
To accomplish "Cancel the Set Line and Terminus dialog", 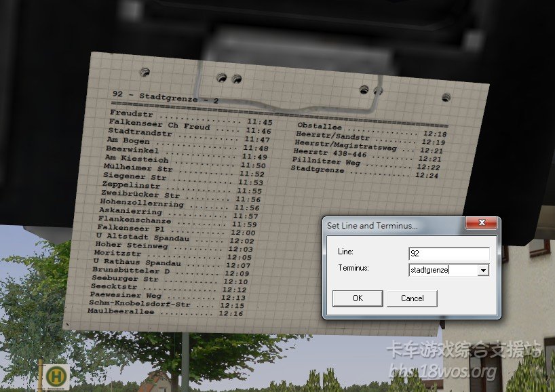I will (x=412, y=298).
